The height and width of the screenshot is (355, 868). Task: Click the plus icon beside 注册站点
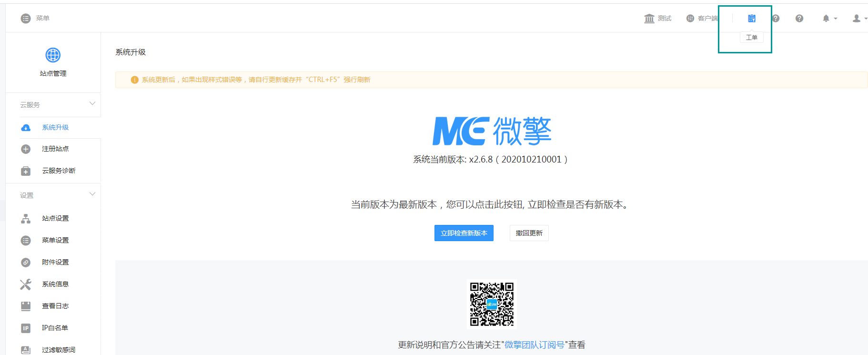pyautogui.click(x=26, y=149)
